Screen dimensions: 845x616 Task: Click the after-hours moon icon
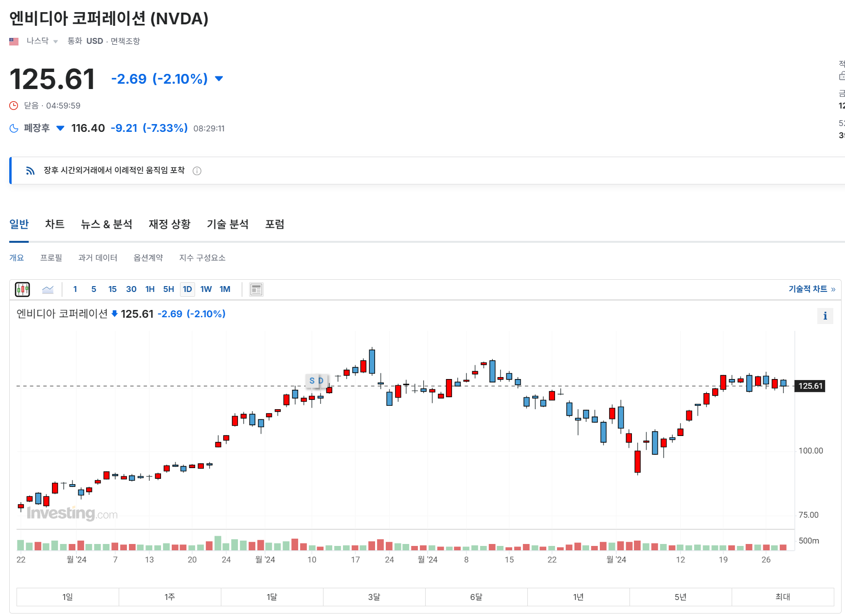coord(14,128)
